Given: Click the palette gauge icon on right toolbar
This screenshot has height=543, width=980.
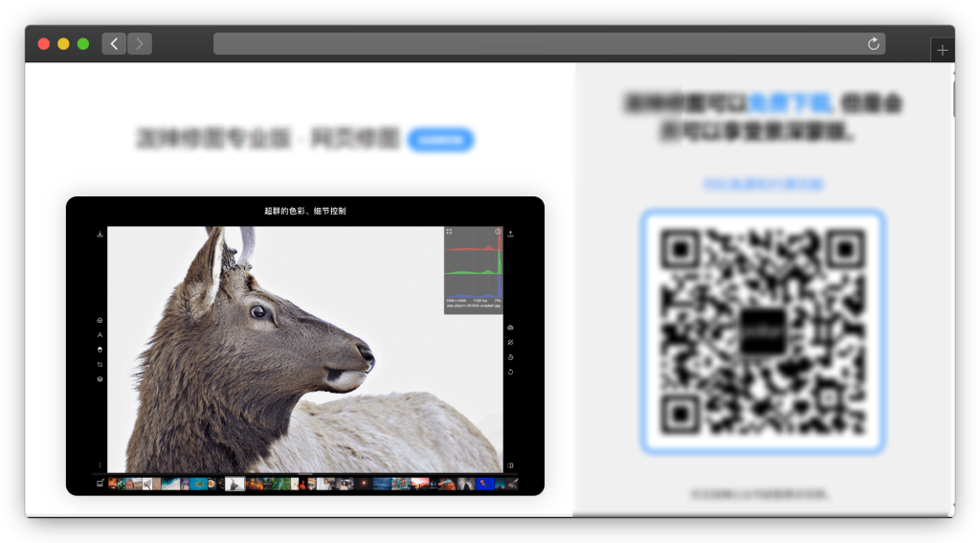Looking at the screenshot, I should (x=510, y=328).
